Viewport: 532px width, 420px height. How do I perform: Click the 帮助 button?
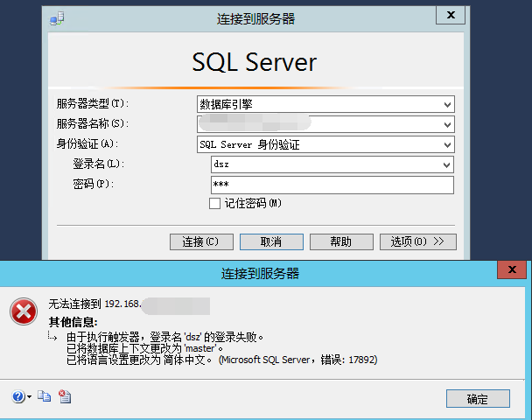coord(341,241)
